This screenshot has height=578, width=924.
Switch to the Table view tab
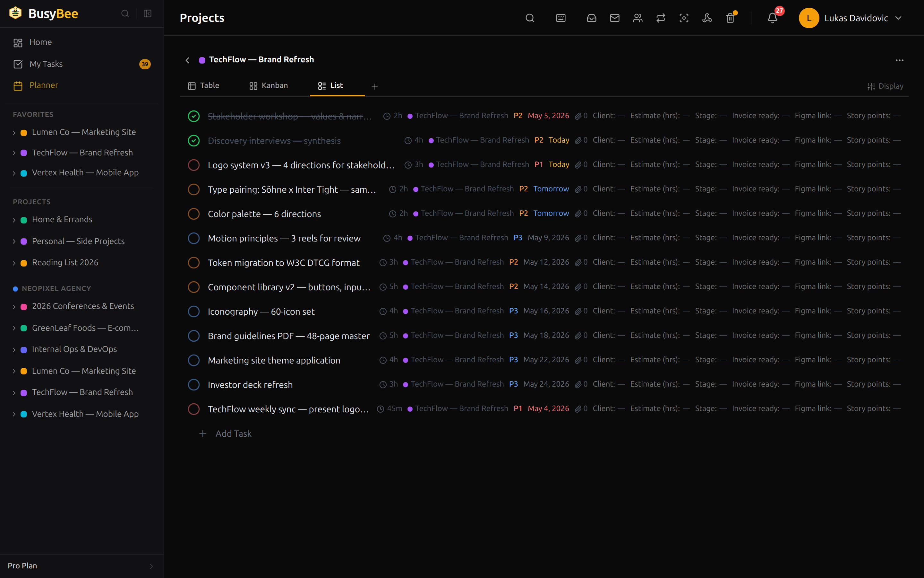(203, 86)
